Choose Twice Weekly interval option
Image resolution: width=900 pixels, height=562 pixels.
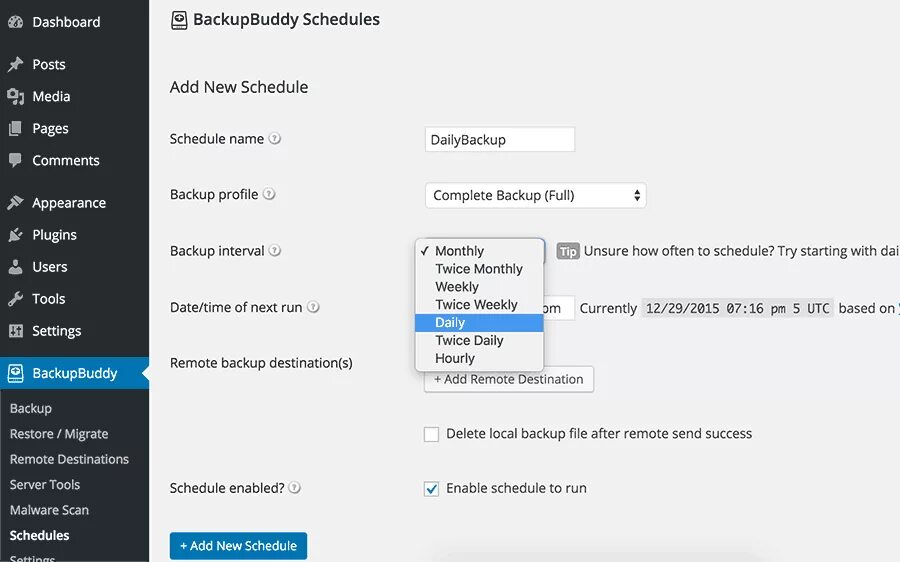[x=476, y=305]
